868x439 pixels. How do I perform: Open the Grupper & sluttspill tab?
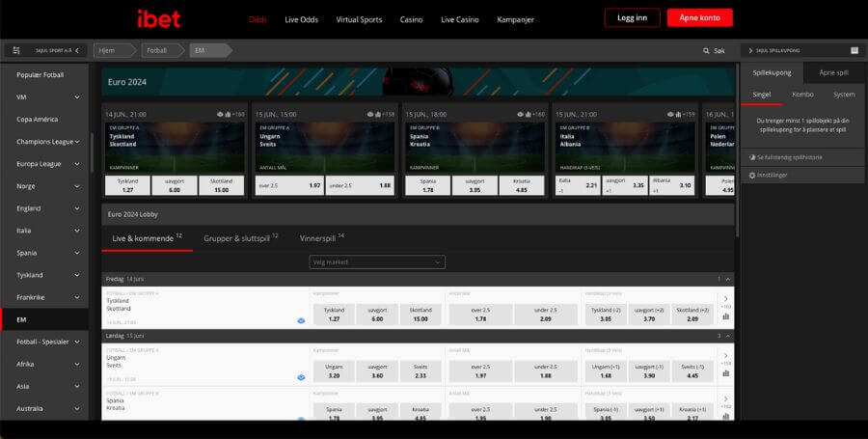(x=242, y=237)
